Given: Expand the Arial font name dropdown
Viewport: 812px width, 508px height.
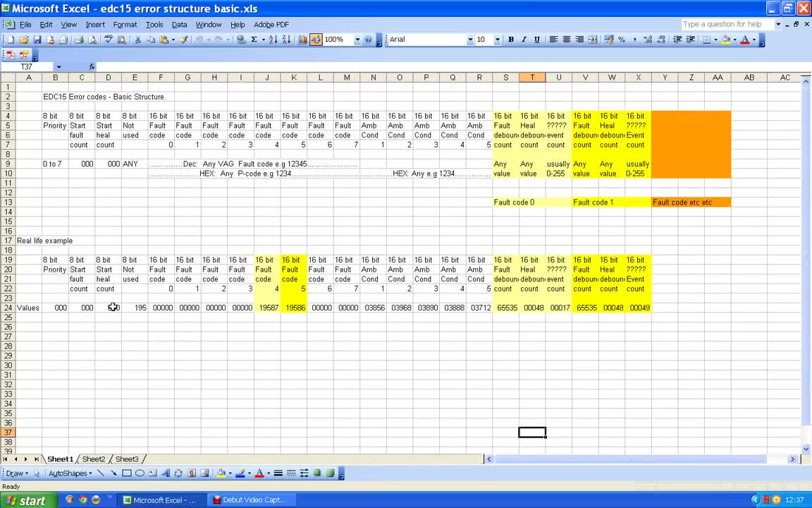Looking at the screenshot, I should [470, 40].
